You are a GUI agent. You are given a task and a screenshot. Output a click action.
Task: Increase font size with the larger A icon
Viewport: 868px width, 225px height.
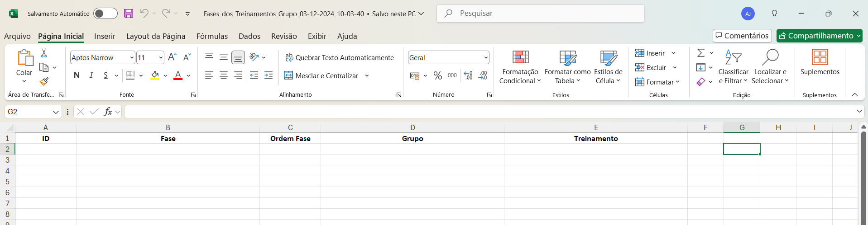(x=172, y=57)
